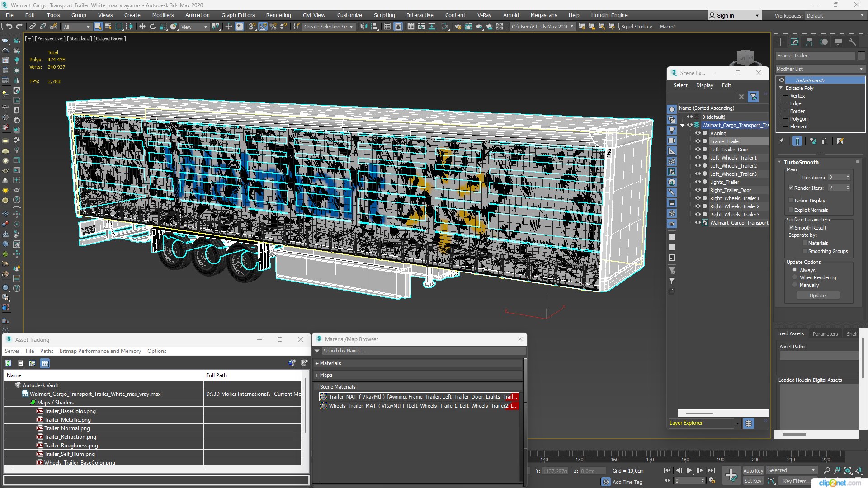The height and width of the screenshot is (488, 868).
Task: Toggle Show End Result in modifier stack
Action: 797,141
